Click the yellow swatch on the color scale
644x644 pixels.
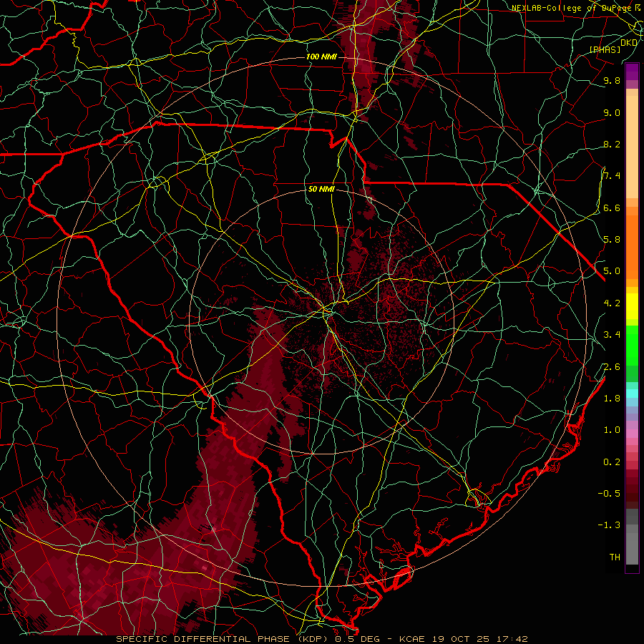tap(632, 306)
